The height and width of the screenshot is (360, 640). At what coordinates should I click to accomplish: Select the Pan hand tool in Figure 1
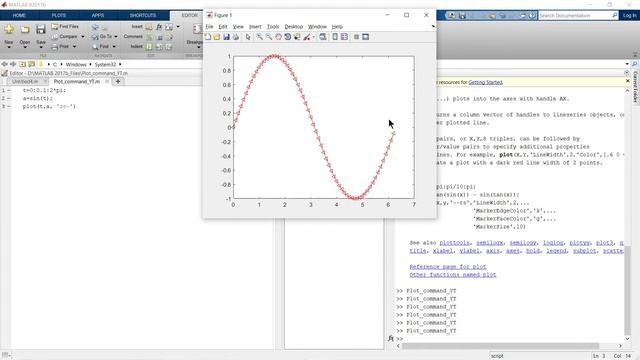pyautogui.click(x=278, y=37)
